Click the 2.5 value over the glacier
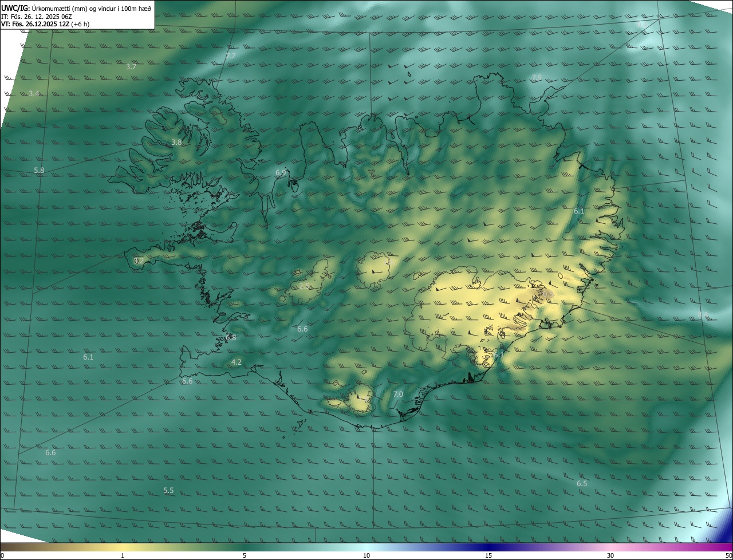733x560 pixels. [304, 286]
